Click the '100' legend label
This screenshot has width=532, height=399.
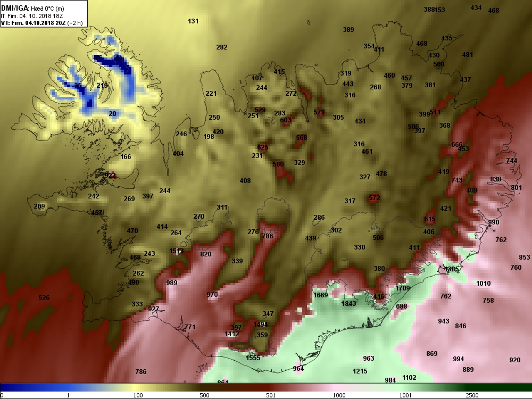138,395
